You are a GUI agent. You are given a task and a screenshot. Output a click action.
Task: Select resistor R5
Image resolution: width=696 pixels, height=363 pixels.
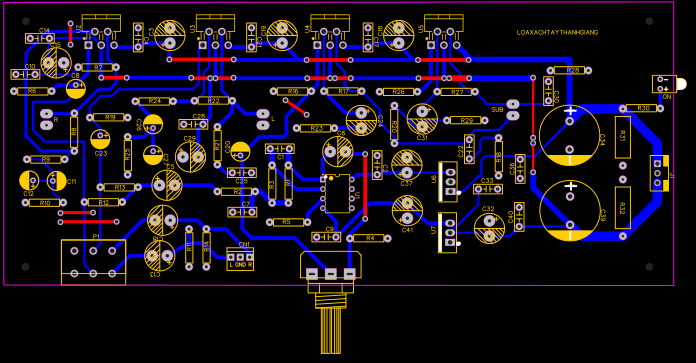coord(288,222)
